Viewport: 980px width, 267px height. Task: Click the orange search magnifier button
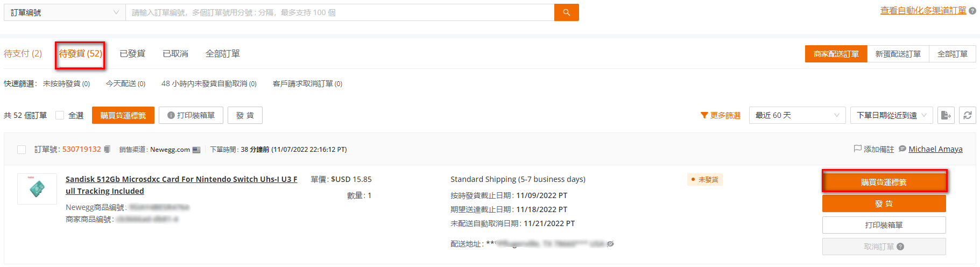[x=566, y=12]
